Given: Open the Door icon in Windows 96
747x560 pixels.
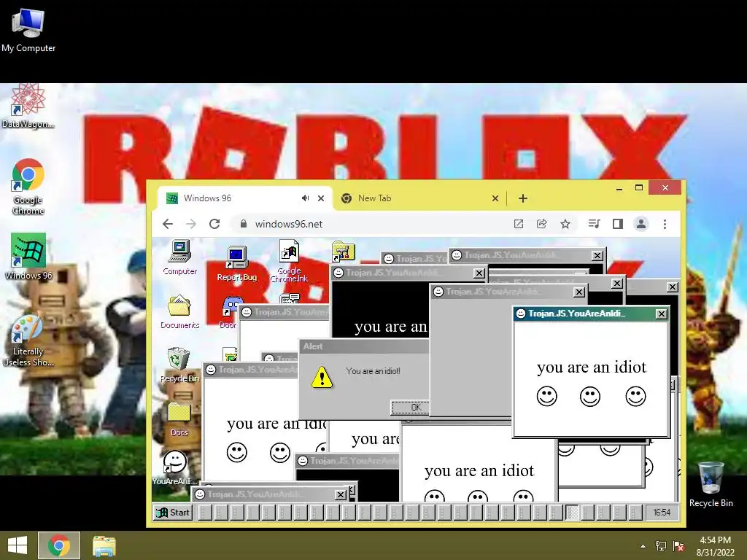Looking at the screenshot, I should [228, 312].
